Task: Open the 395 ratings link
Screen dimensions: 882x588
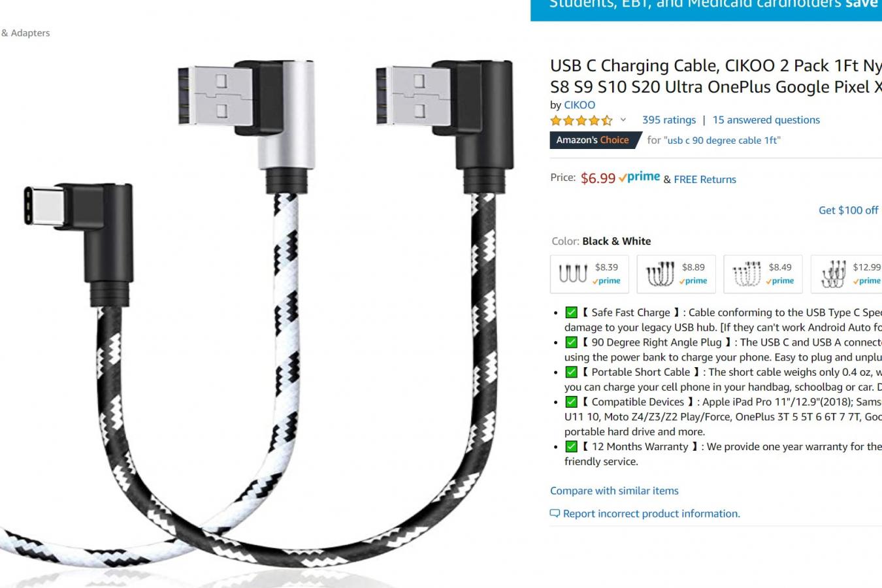Action: coord(669,120)
